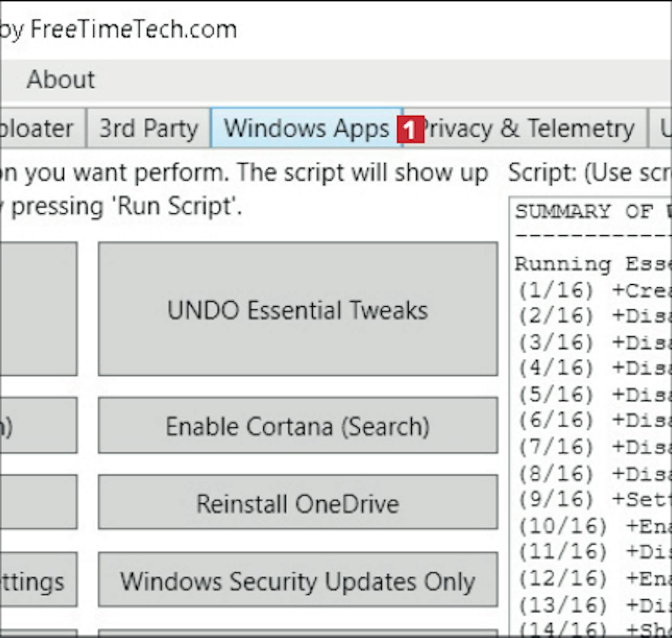Screen dimensions: 672x638
Task: Open the About menu
Action: [x=61, y=80]
